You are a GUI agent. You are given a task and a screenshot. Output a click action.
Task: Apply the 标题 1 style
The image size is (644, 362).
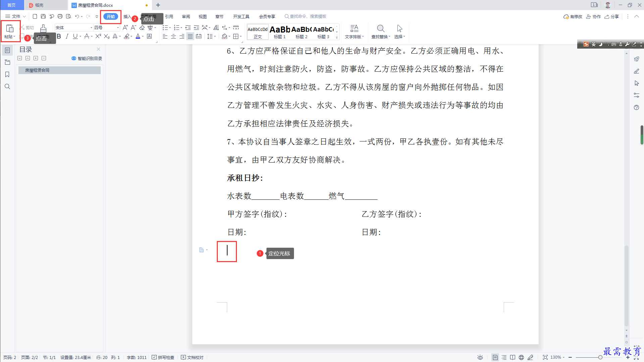pyautogui.click(x=280, y=32)
